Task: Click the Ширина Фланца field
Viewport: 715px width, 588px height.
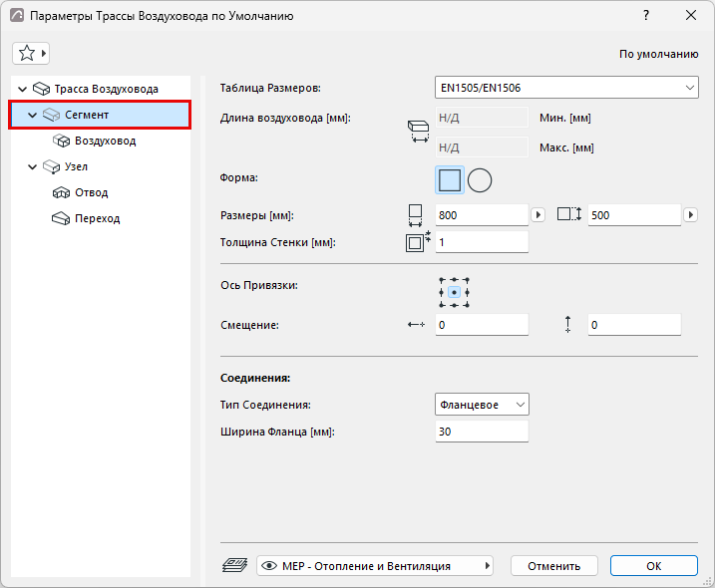Action: 482,432
